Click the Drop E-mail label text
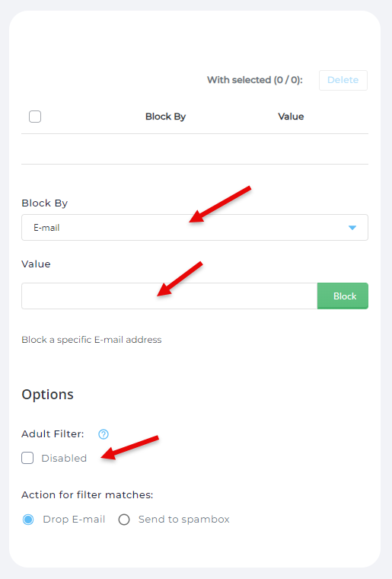Screen dimensions: 392x579 74,519
